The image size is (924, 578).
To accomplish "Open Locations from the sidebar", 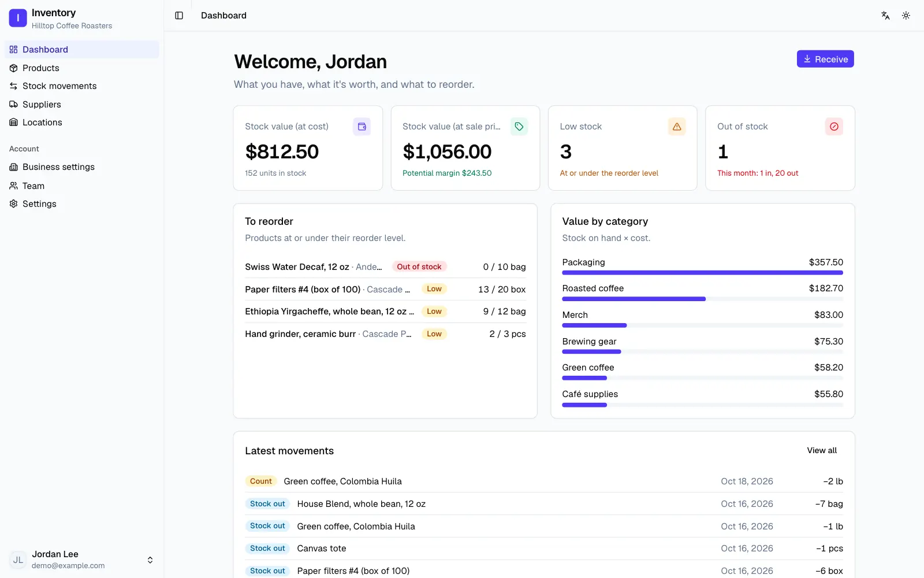I will tap(82, 123).
